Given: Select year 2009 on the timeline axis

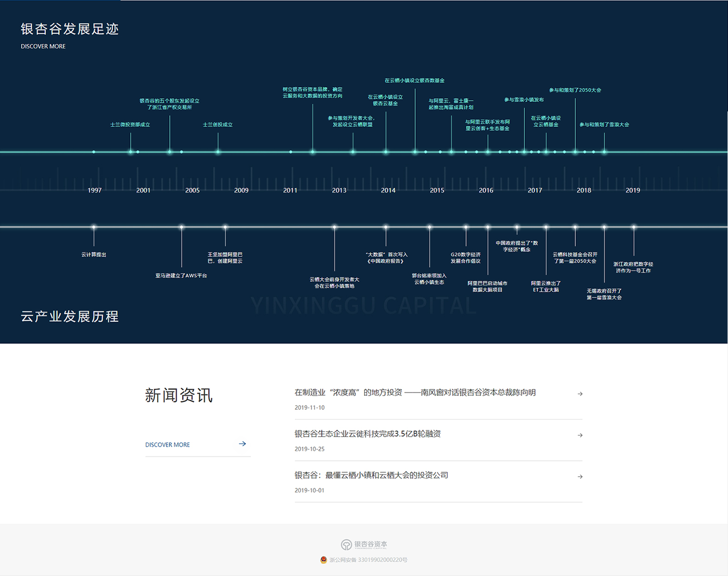Looking at the screenshot, I should tap(241, 190).
